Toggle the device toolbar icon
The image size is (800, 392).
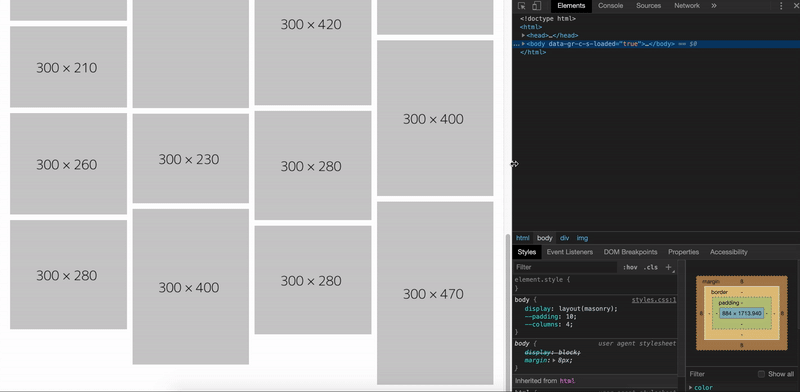(x=536, y=6)
